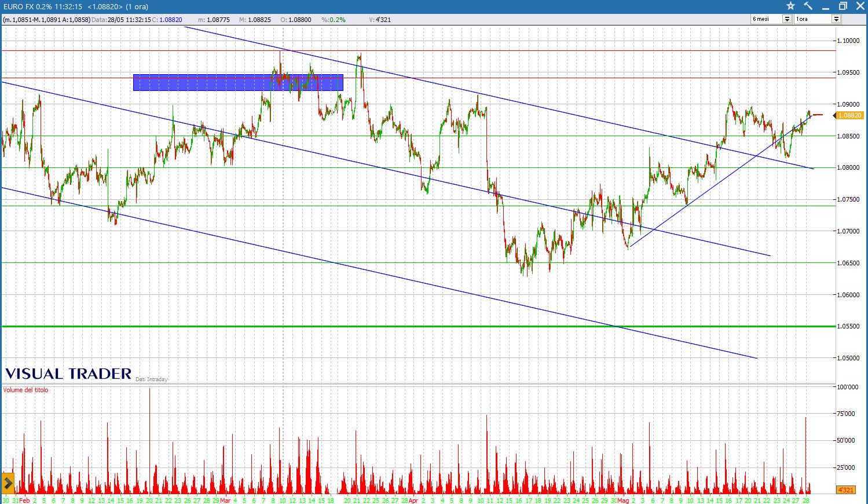The image size is (868, 504).
Task: Click the orange current price tag 1.08820
Action: [x=849, y=115]
